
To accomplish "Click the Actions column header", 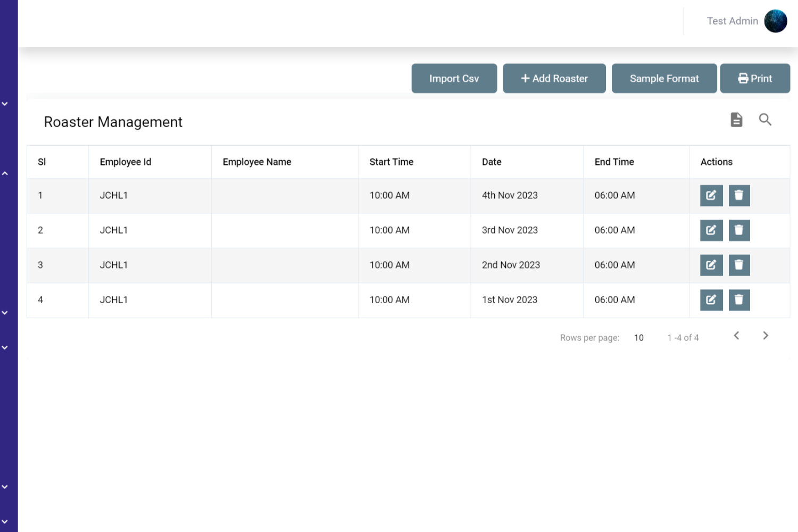I will [x=717, y=162].
